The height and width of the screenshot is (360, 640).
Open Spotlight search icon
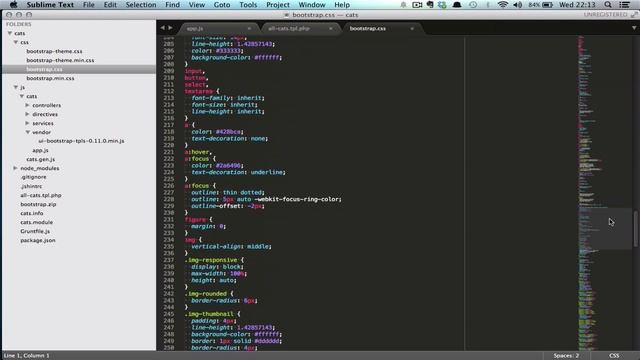pyautogui.click(x=608, y=5)
